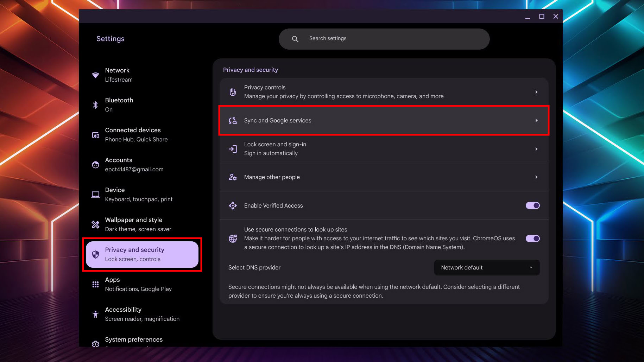Click the Device laptop icon

point(95,195)
